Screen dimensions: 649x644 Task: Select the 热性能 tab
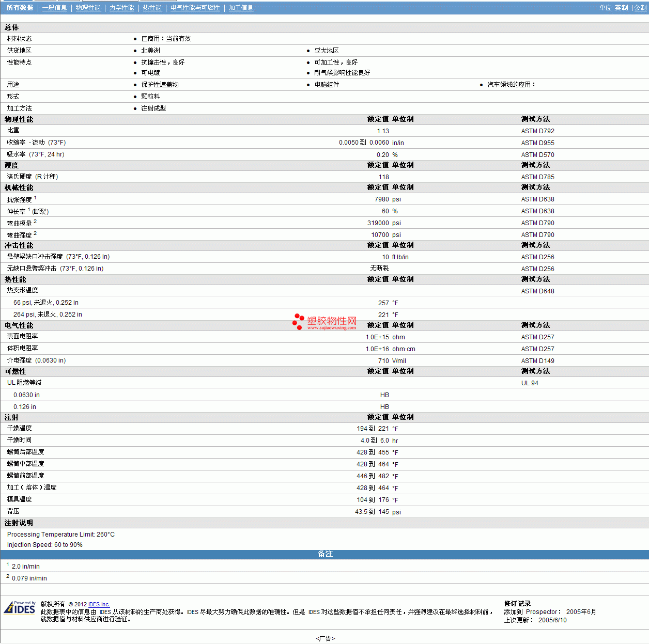[152, 8]
